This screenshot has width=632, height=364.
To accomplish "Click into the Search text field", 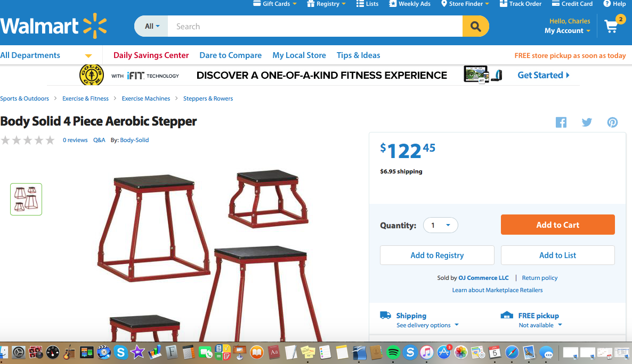I will [315, 27].
